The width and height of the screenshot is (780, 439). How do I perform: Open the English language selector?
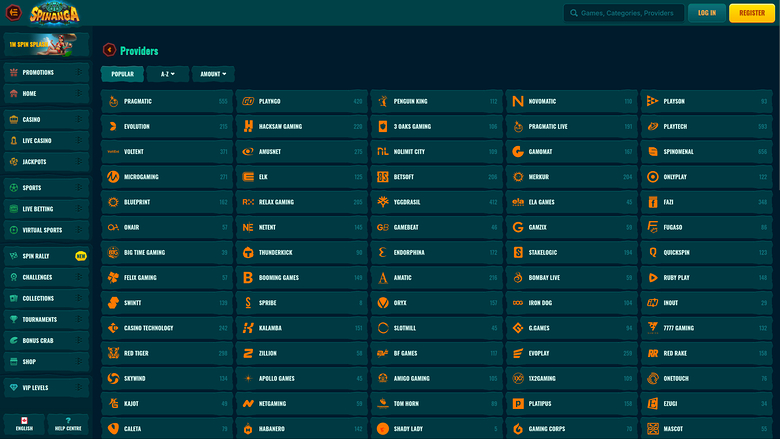point(24,424)
